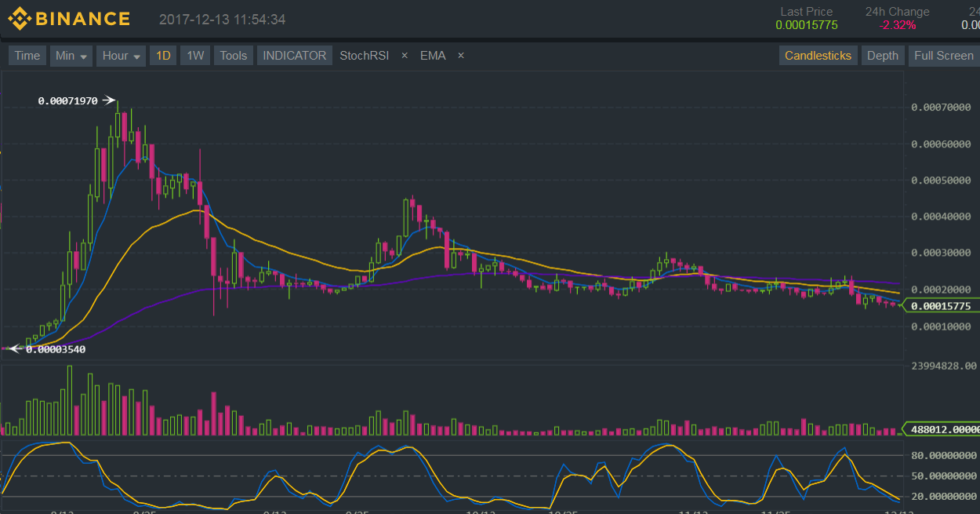
Task: Click the current price tag on axis
Action: (942, 306)
